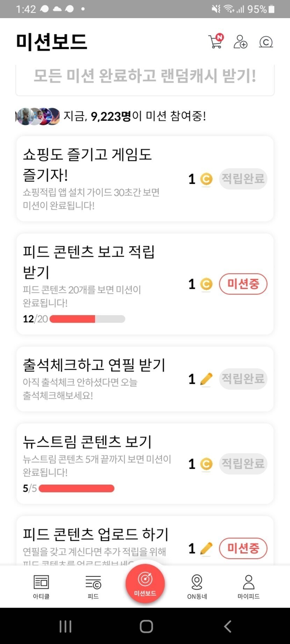
Task: Tap the 모든 미션 완료하고 랜덤캐시 받기 banner
Action: click(145, 76)
